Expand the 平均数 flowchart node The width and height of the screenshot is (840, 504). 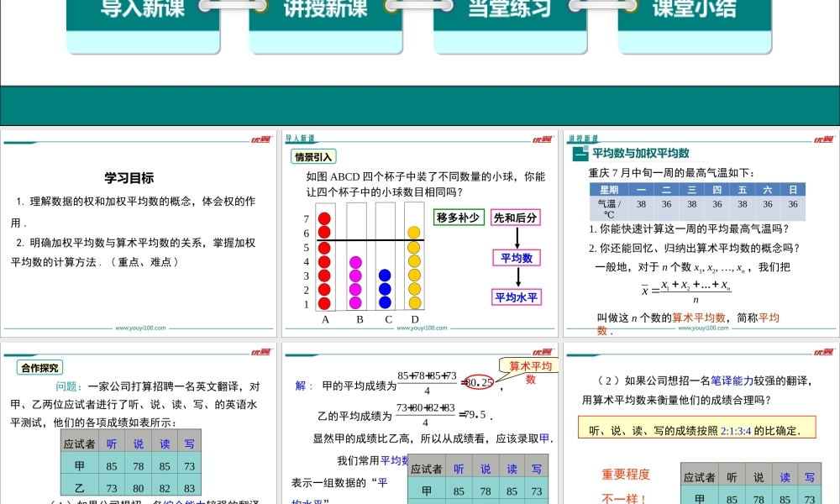click(x=516, y=257)
